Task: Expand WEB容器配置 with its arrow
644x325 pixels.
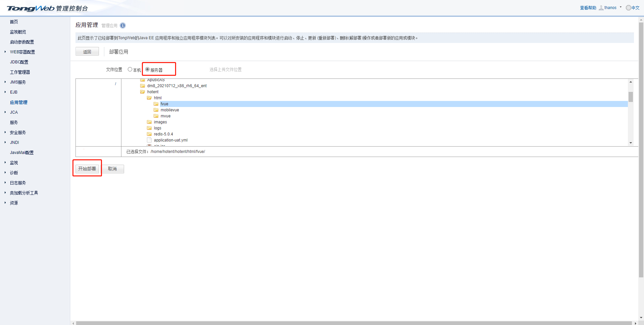Action: coord(5,52)
